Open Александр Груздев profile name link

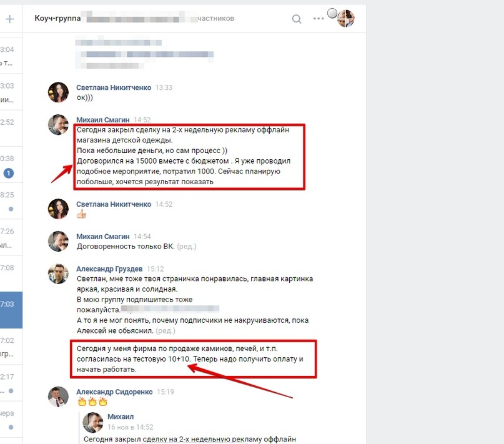coord(109,269)
